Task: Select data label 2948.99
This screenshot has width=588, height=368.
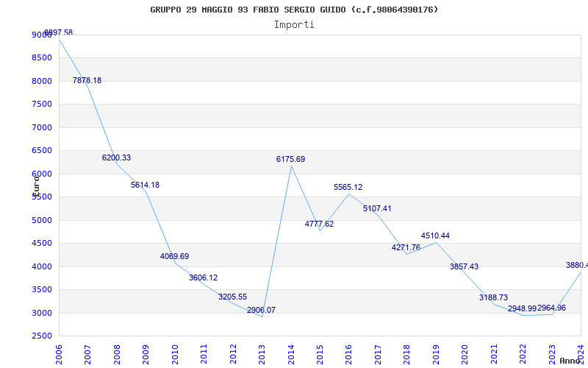Action: pos(523,308)
